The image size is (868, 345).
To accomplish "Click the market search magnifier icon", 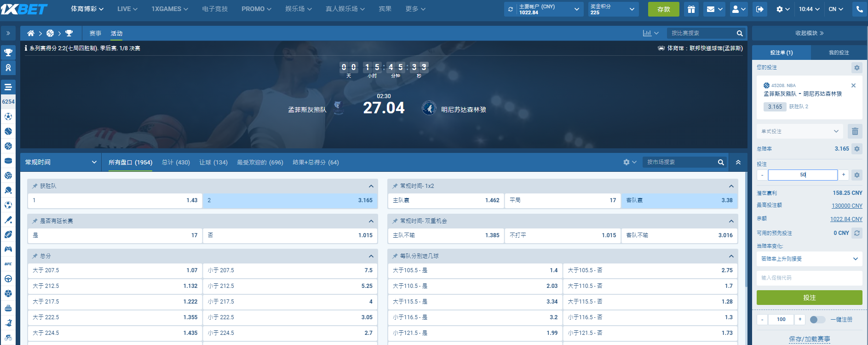I will pos(721,162).
